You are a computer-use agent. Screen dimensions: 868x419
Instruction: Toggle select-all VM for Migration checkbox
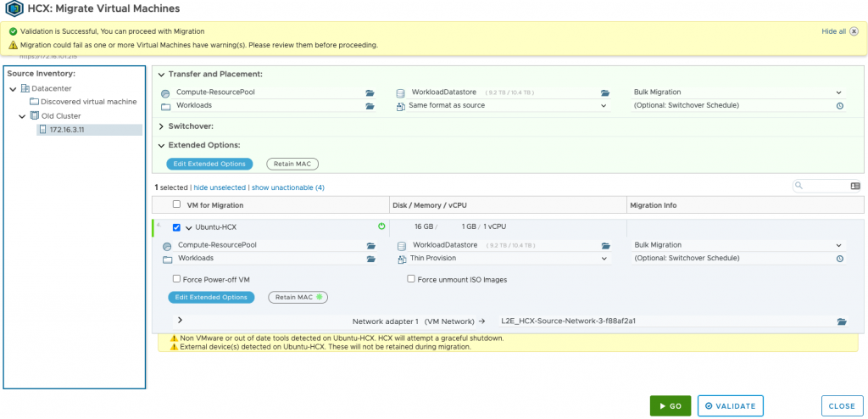point(176,204)
